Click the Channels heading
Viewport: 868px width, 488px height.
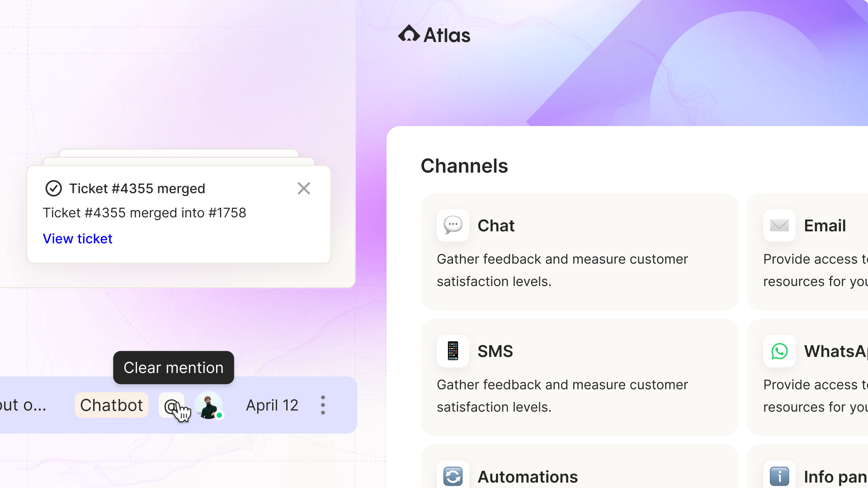pos(464,166)
